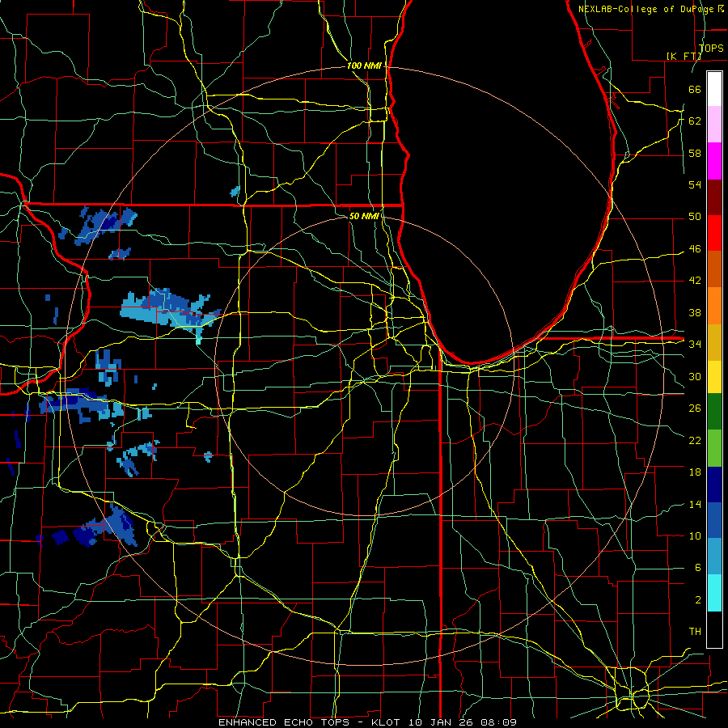The width and height of the screenshot is (728, 728).
Task: Click the white swatch in the tops legend
Action: pyautogui.click(x=714, y=89)
